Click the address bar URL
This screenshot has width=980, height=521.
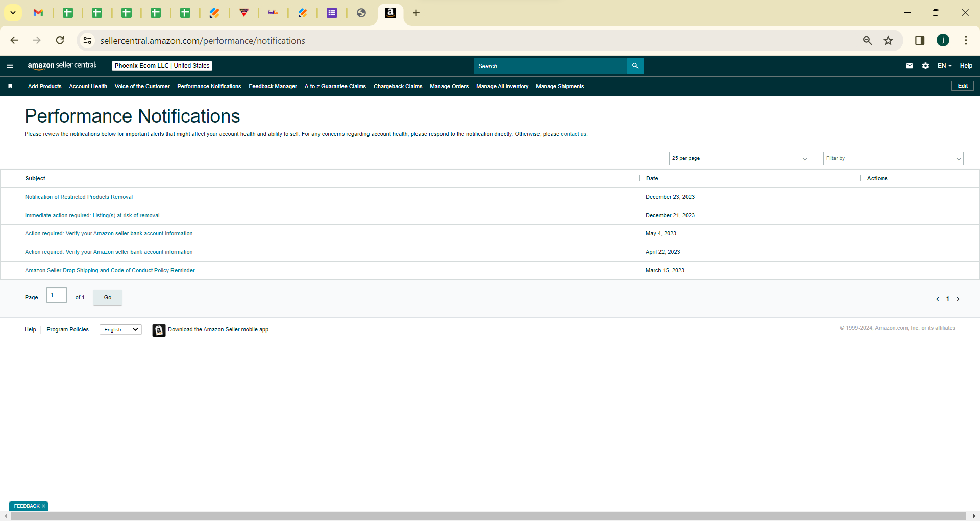[203, 41]
